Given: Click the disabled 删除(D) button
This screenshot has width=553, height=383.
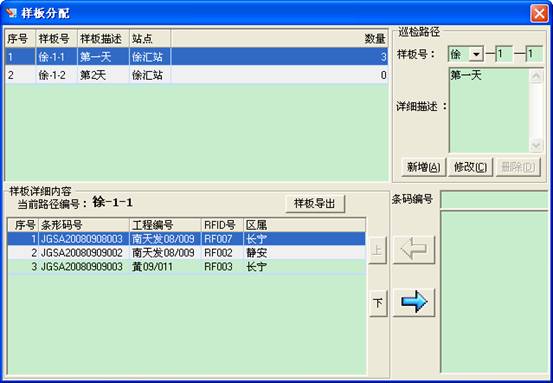Looking at the screenshot, I should (x=518, y=167).
